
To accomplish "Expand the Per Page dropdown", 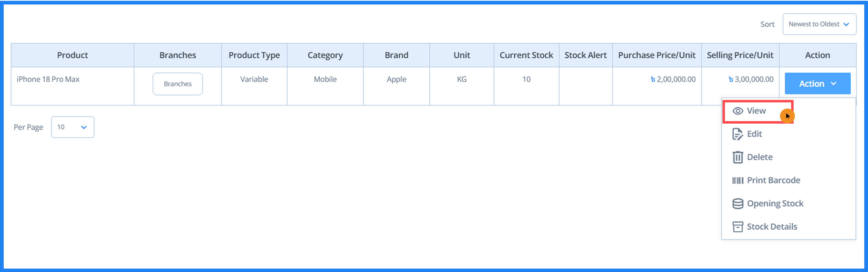I will click(x=73, y=127).
